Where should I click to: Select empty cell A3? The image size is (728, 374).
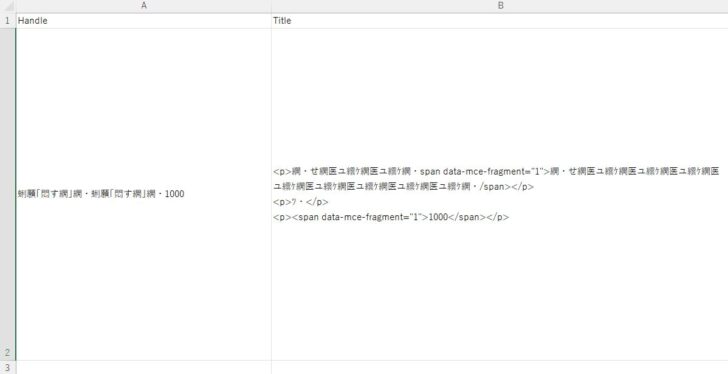(x=143, y=367)
